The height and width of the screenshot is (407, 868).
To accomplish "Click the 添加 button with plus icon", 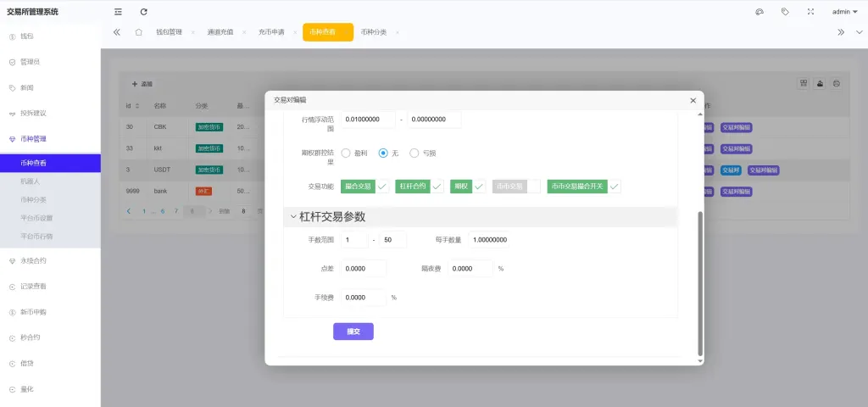I will pyautogui.click(x=142, y=84).
